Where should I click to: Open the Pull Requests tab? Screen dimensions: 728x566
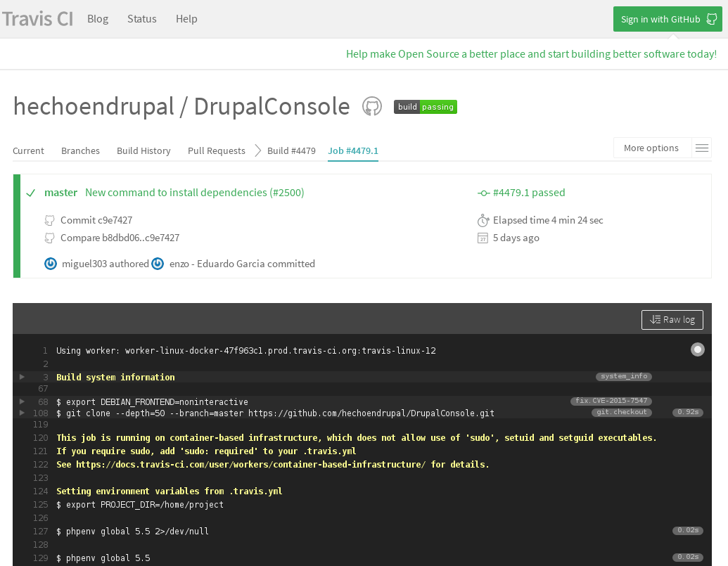(217, 150)
